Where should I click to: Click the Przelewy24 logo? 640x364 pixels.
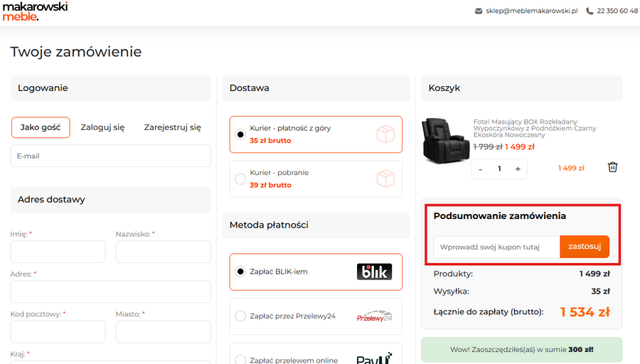(x=374, y=316)
